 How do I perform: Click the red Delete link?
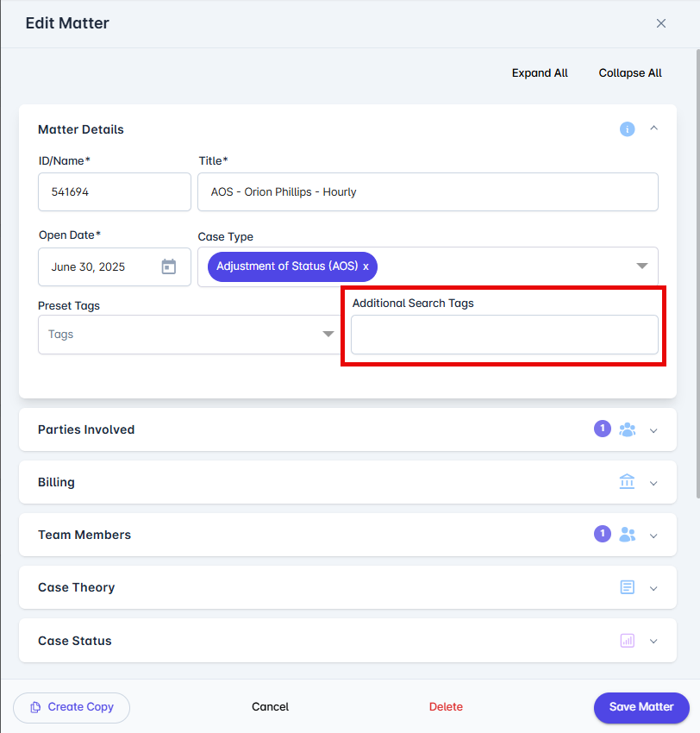(x=446, y=707)
